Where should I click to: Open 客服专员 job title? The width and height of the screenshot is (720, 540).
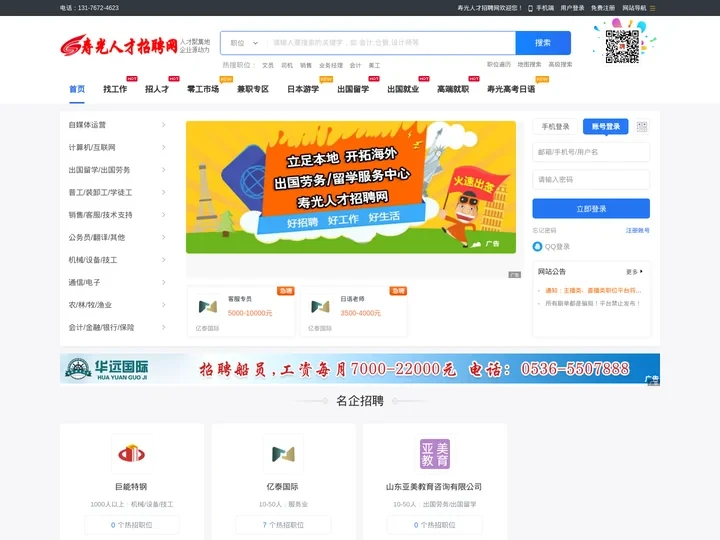coord(240,299)
